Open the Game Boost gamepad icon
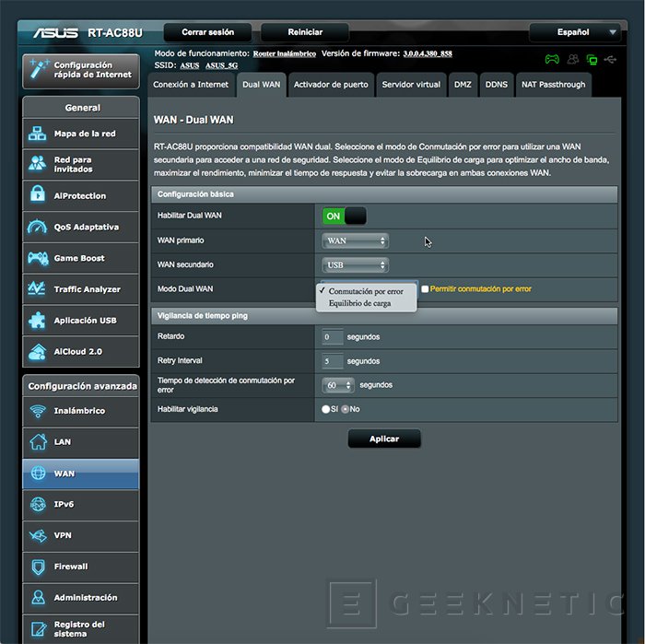Viewport: 645px width, 644px height. 38,258
